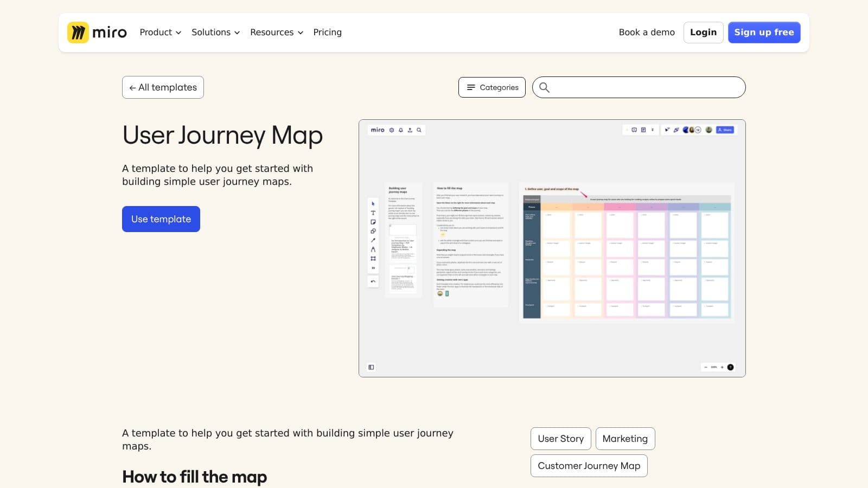The width and height of the screenshot is (868, 488).
Task: Click the undo arrow in preview toolbar
Action: point(373,281)
